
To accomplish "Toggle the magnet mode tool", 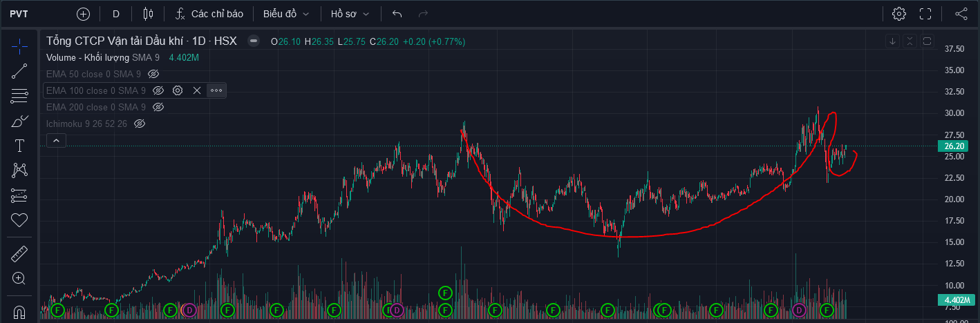I will (x=19, y=311).
